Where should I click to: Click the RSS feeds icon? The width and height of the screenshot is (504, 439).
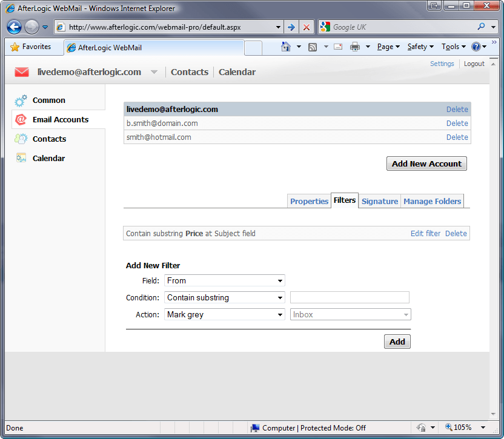[x=313, y=47]
